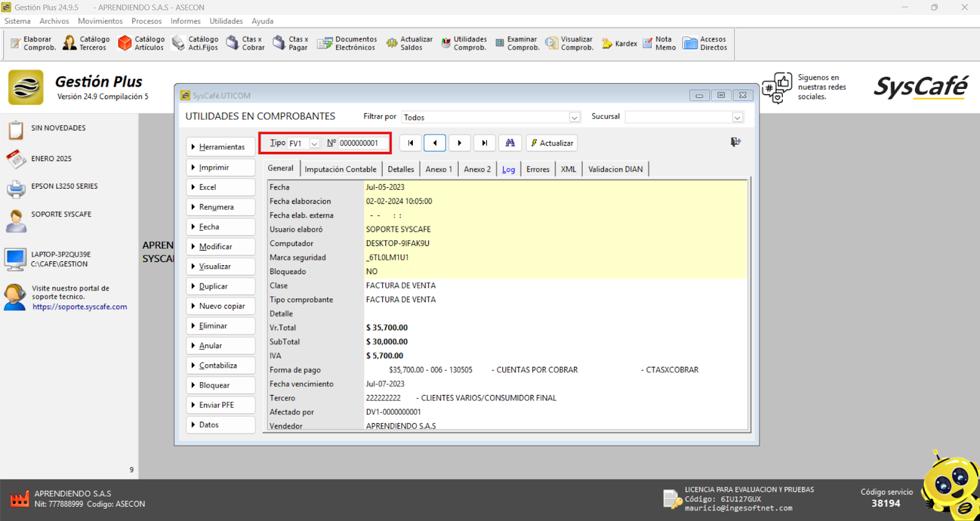Open the Catálogo Terceros tool
Screen dimensions: 980x521
click(86, 43)
